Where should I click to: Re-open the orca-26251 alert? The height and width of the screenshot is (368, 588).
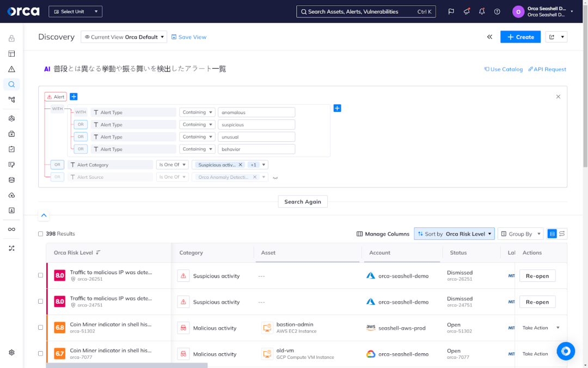click(x=537, y=276)
